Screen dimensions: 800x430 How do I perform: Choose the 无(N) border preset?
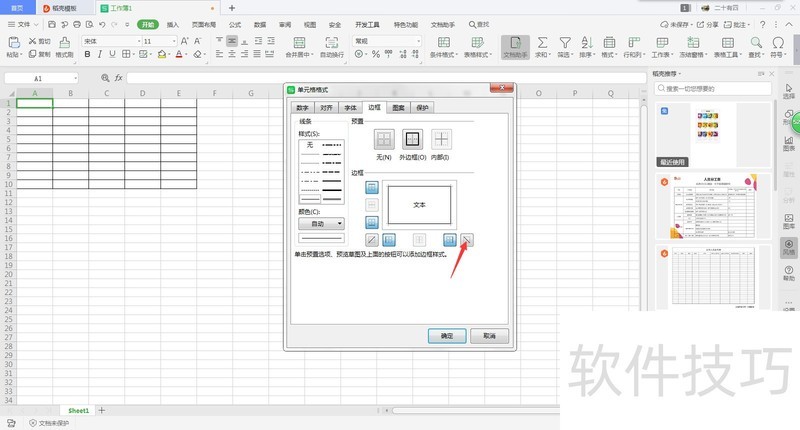384,139
